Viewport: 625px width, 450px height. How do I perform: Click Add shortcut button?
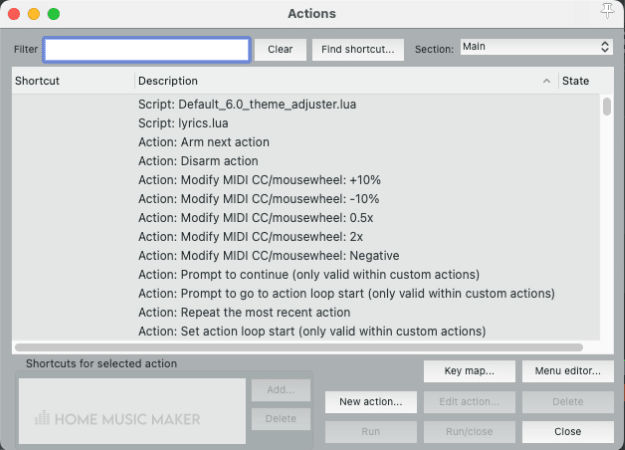[281, 390]
